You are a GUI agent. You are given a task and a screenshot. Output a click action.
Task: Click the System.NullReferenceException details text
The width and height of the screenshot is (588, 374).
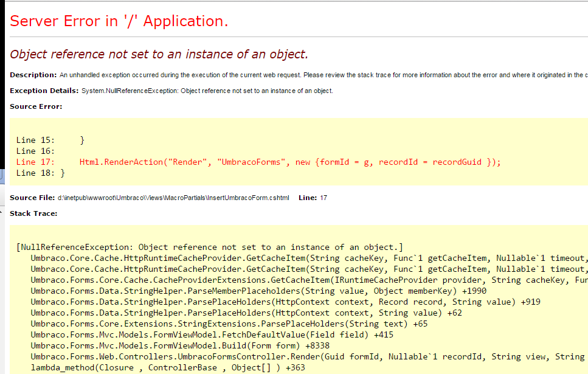click(207, 91)
